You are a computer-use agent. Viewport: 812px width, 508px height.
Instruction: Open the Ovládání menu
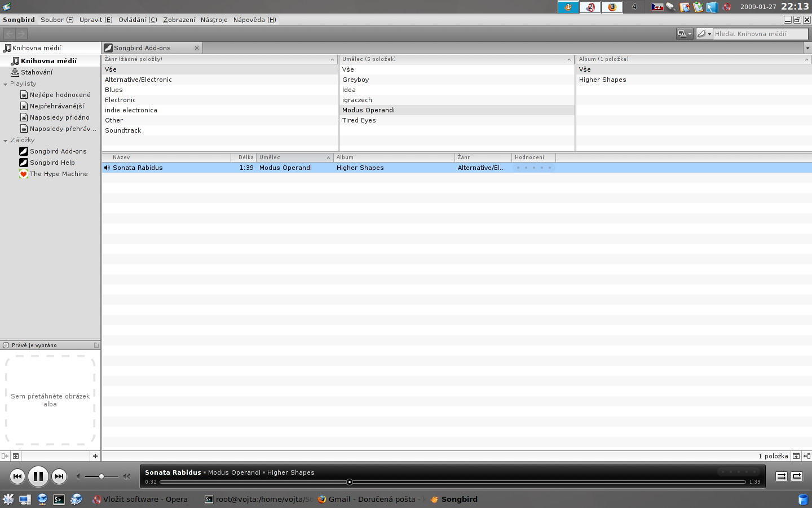click(x=138, y=20)
